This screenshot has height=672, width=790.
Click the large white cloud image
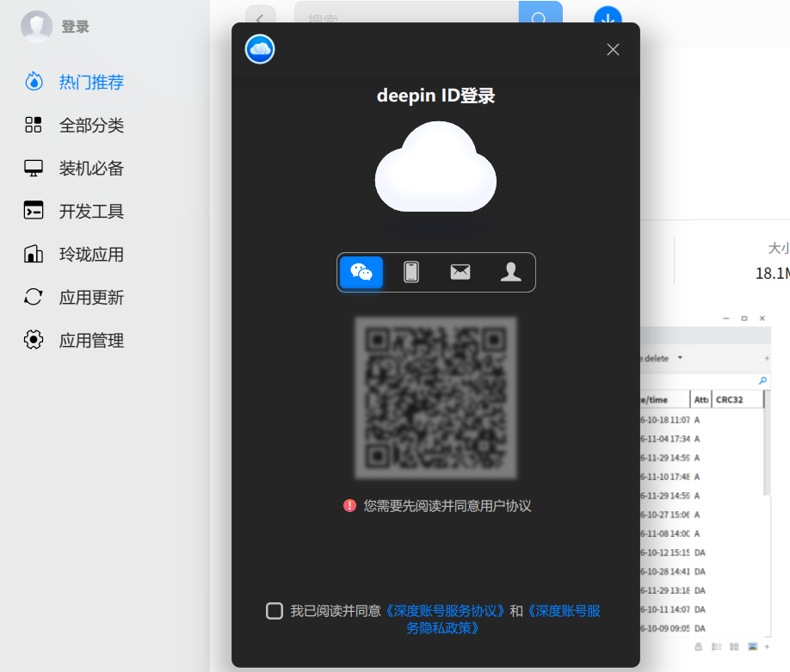point(435,166)
